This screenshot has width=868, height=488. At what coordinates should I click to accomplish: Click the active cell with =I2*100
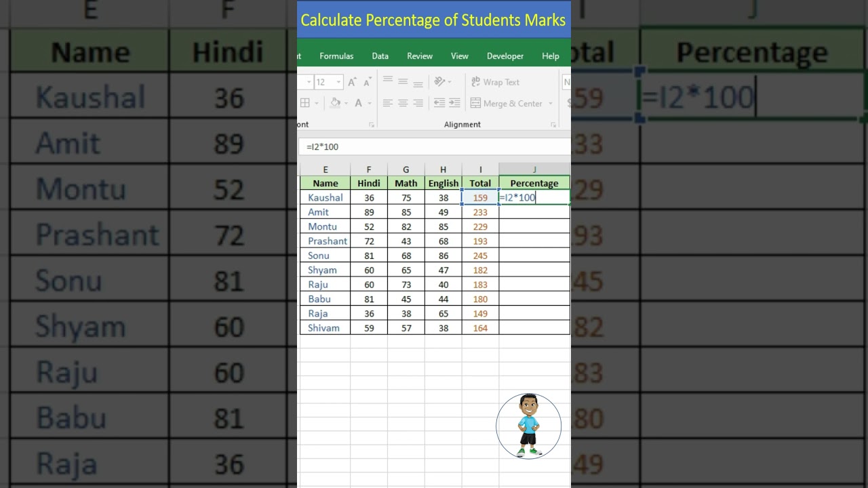click(x=534, y=198)
